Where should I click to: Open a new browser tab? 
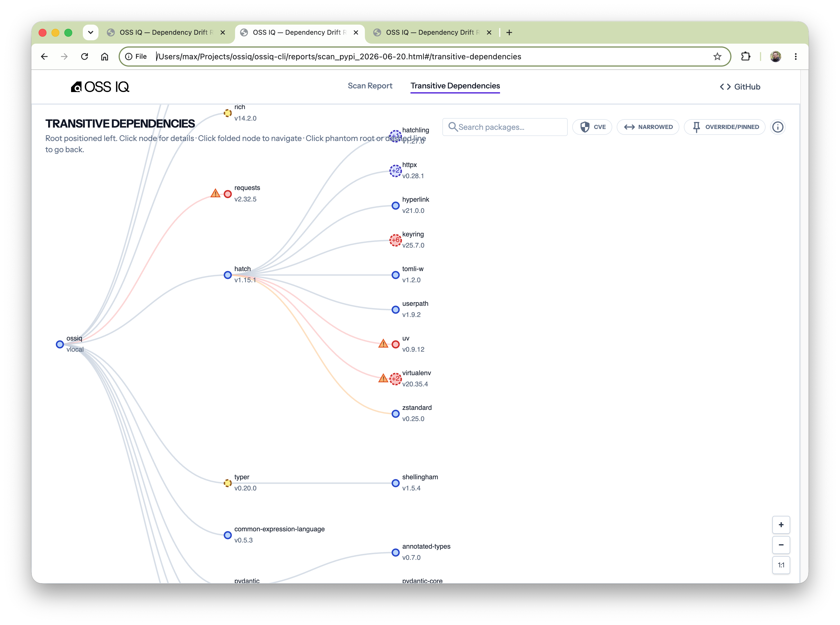(x=509, y=32)
